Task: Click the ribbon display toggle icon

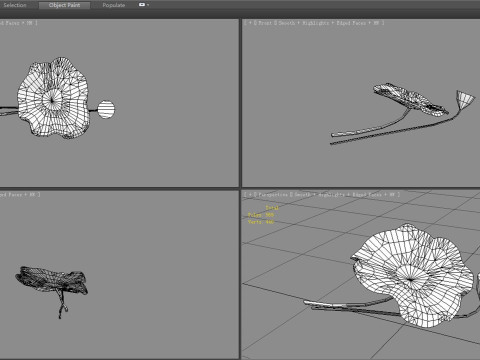Action: (142, 5)
